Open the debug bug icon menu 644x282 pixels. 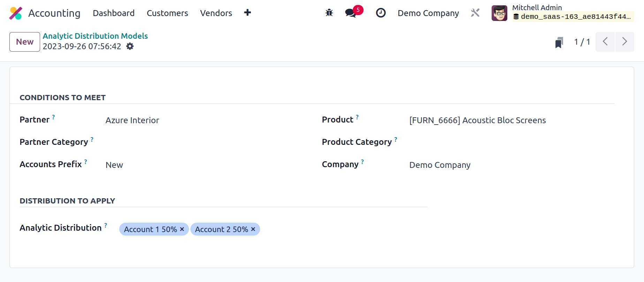coord(329,13)
